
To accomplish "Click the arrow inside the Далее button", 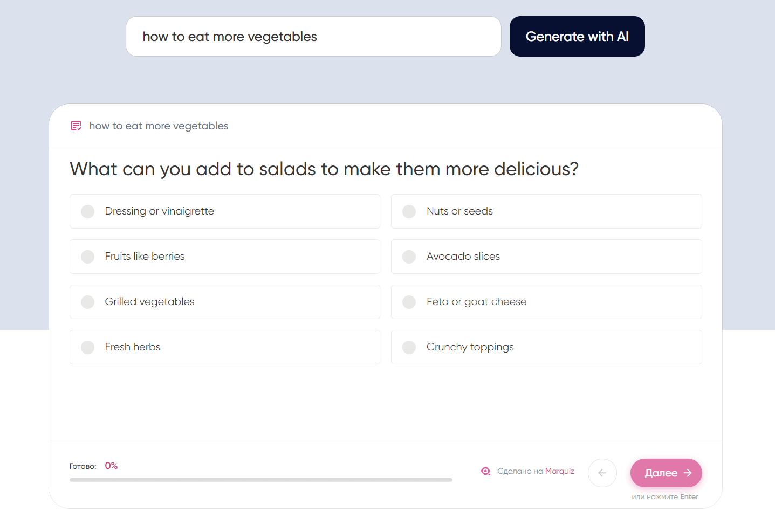I will pos(688,473).
